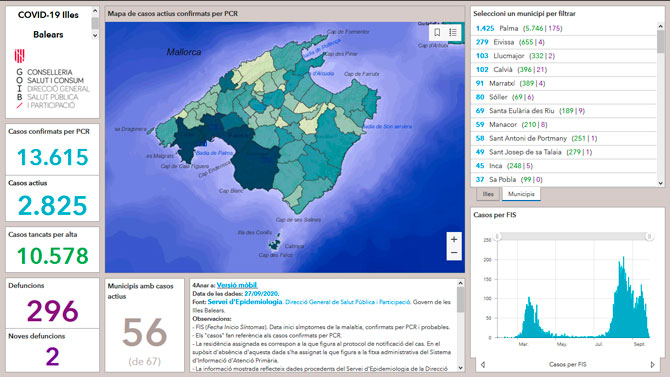This screenshot has height=377, width=670.
Task: Open the map legend list icon
Action: pyautogui.click(x=453, y=32)
